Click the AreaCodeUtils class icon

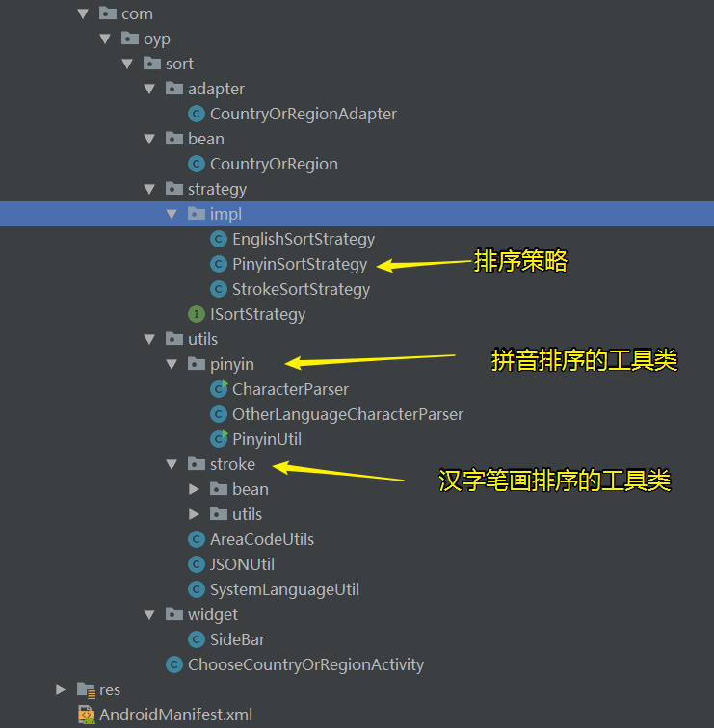(x=197, y=539)
